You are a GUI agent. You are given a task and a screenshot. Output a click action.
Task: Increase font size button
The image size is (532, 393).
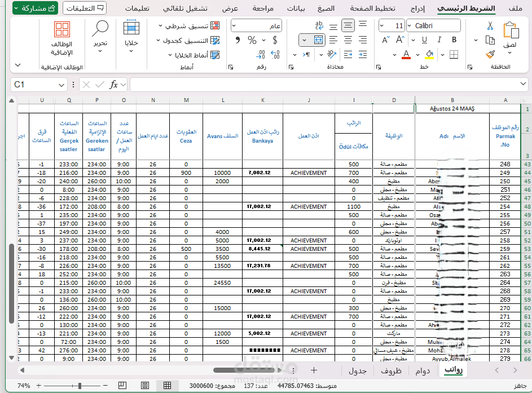point(400,40)
